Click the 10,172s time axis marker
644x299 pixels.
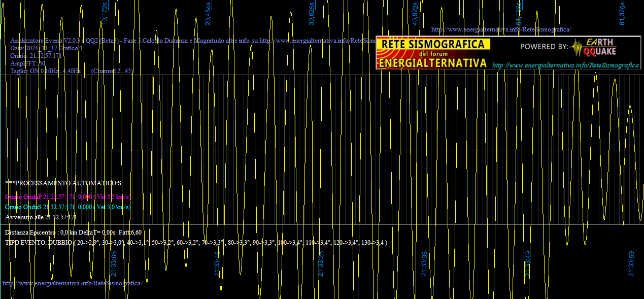(x=105, y=13)
